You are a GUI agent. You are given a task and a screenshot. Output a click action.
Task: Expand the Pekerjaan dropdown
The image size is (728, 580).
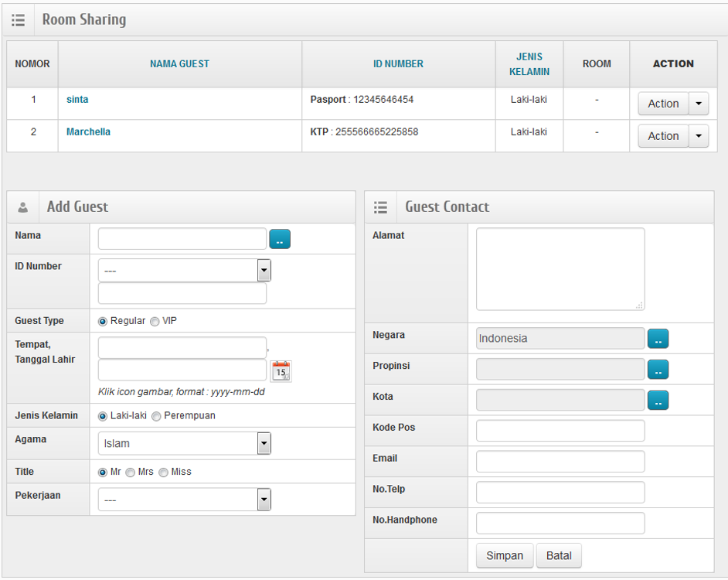[264, 500]
